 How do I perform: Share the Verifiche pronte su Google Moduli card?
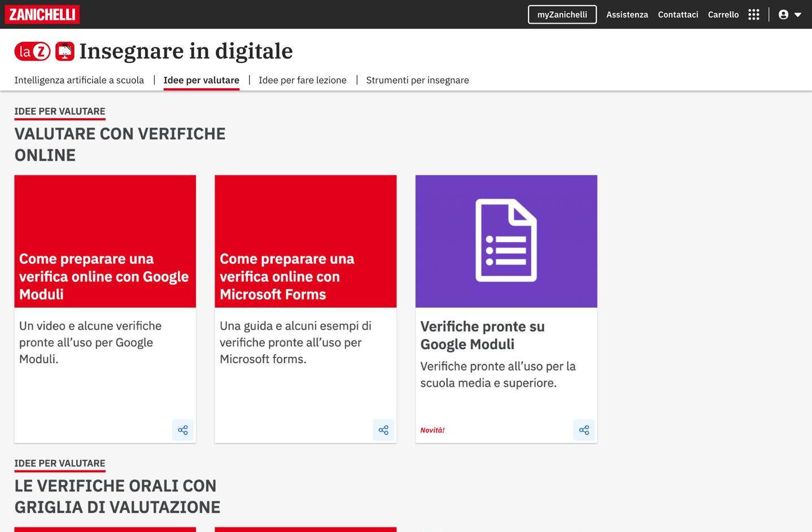click(584, 430)
